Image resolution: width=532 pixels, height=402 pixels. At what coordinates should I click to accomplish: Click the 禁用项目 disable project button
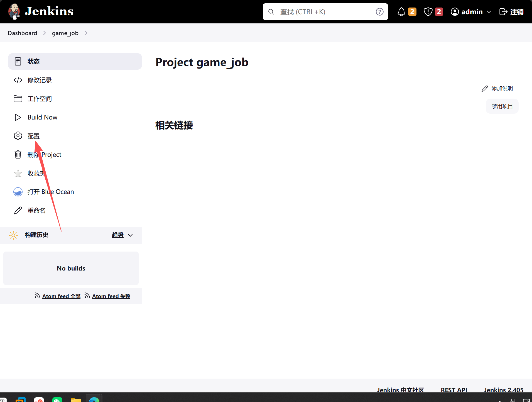(x=502, y=106)
